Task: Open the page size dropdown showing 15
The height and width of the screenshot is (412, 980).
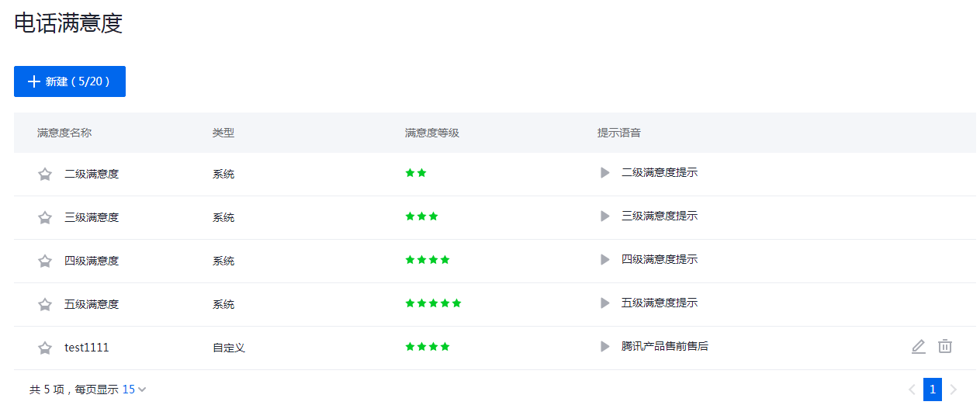Action: pos(134,389)
